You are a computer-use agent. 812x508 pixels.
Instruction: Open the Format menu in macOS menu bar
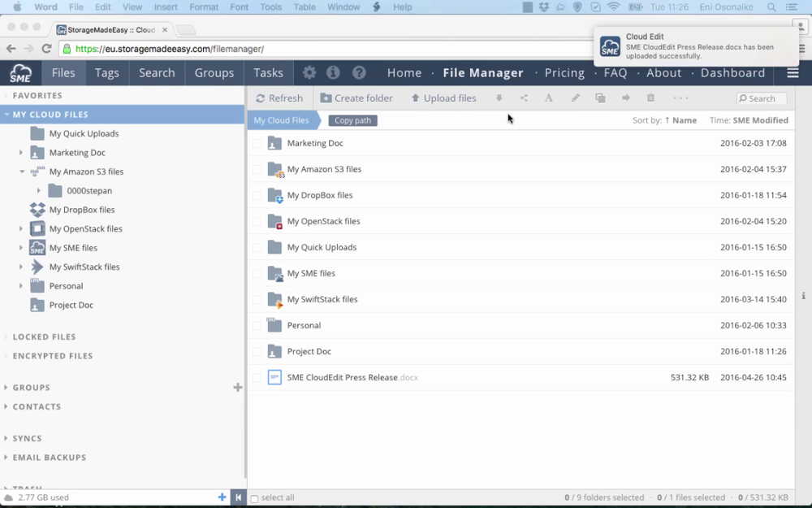click(204, 7)
